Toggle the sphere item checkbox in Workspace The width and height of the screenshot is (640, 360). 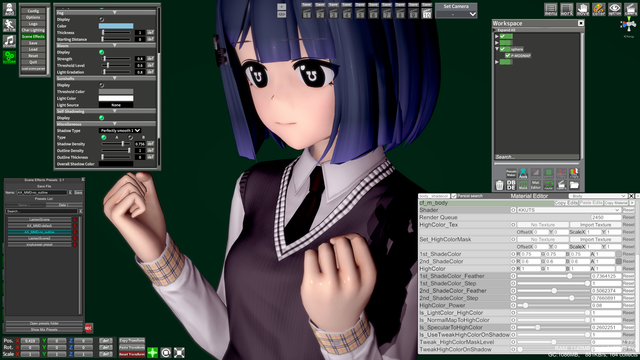[503, 49]
